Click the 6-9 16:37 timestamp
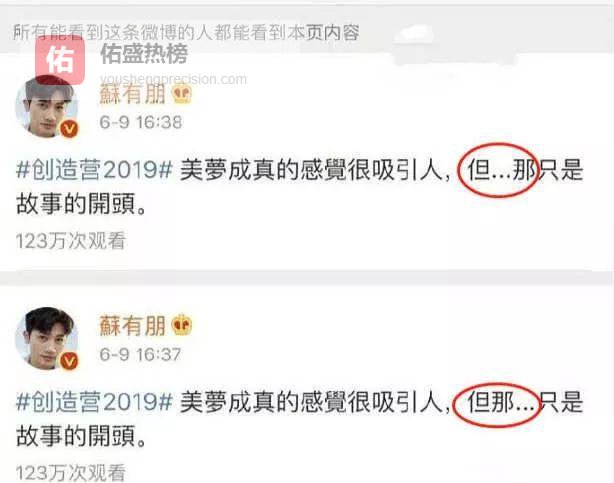 click(140, 354)
